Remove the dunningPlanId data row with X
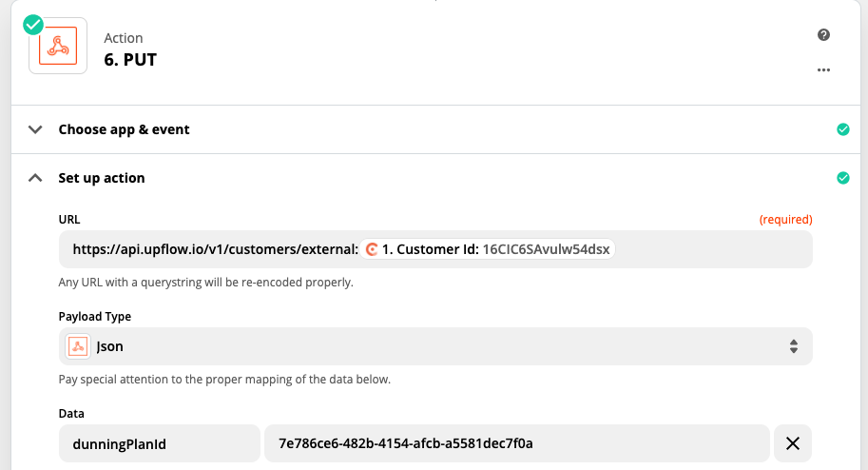 (x=793, y=443)
